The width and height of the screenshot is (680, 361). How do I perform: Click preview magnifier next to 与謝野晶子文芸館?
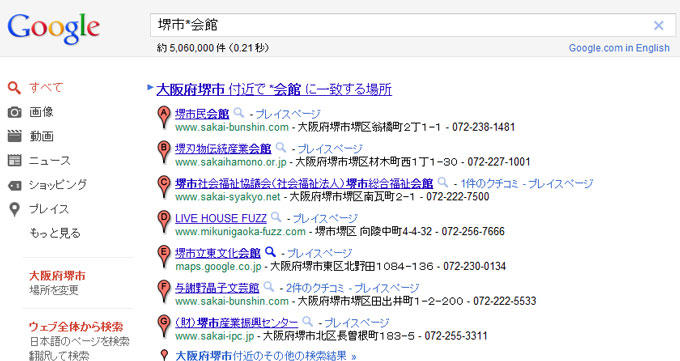269,287
